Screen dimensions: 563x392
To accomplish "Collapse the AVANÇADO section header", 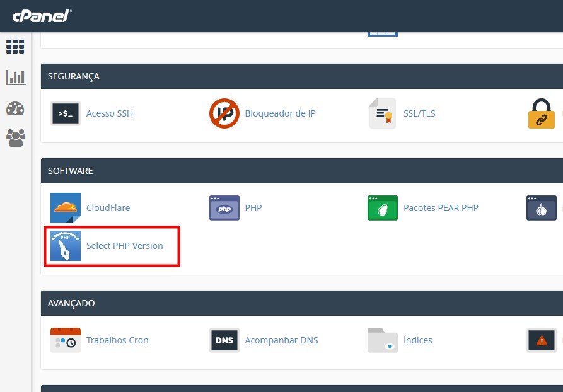I will [302, 303].
